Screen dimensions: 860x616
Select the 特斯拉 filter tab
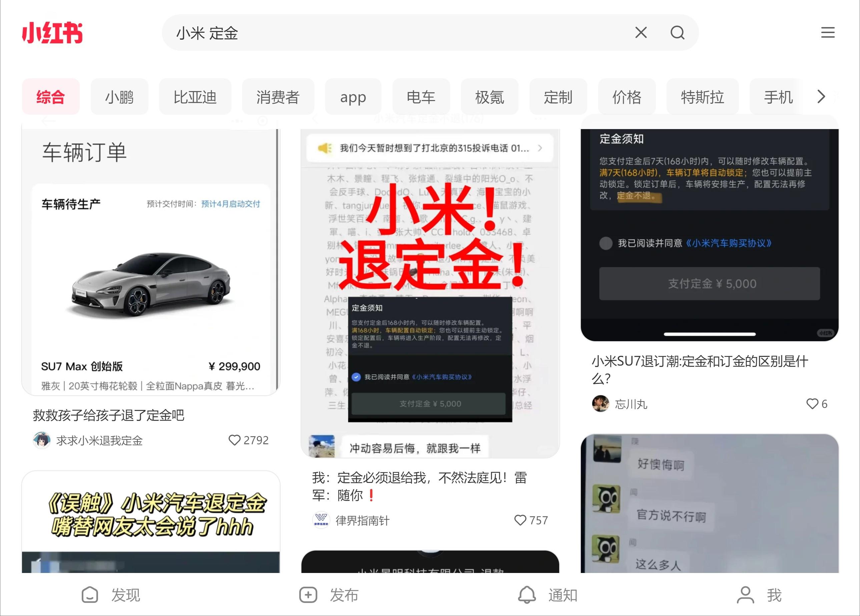pos(702,97)
